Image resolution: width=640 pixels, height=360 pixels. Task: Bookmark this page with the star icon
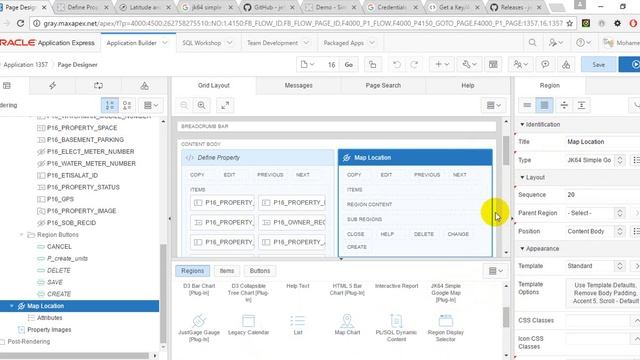(x=570, y=23)
